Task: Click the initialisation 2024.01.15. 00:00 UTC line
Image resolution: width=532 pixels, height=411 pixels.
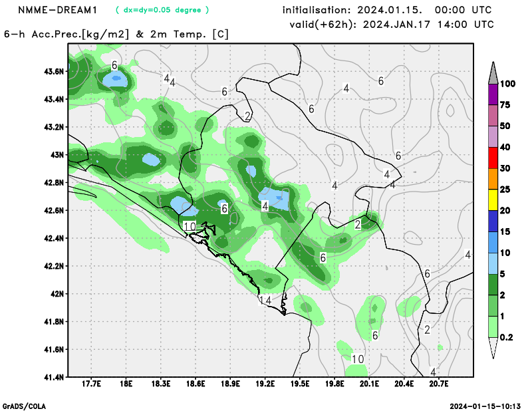Action: [x=387, y=10]
